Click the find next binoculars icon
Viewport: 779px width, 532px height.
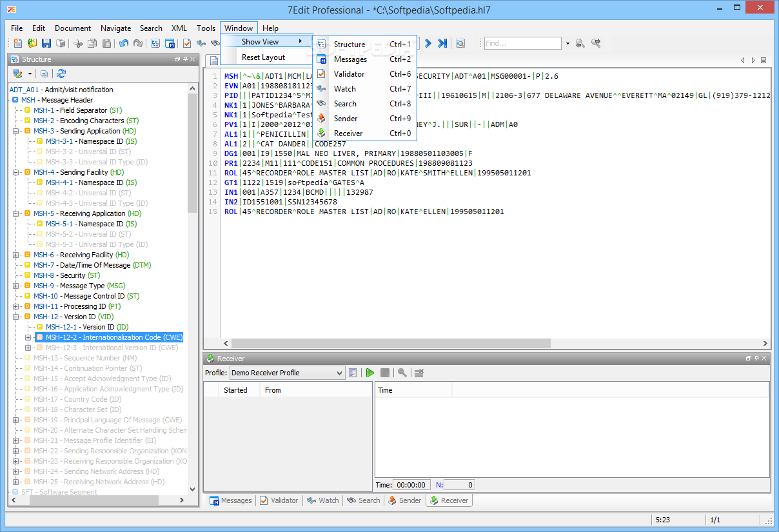[x=597, y=43]
